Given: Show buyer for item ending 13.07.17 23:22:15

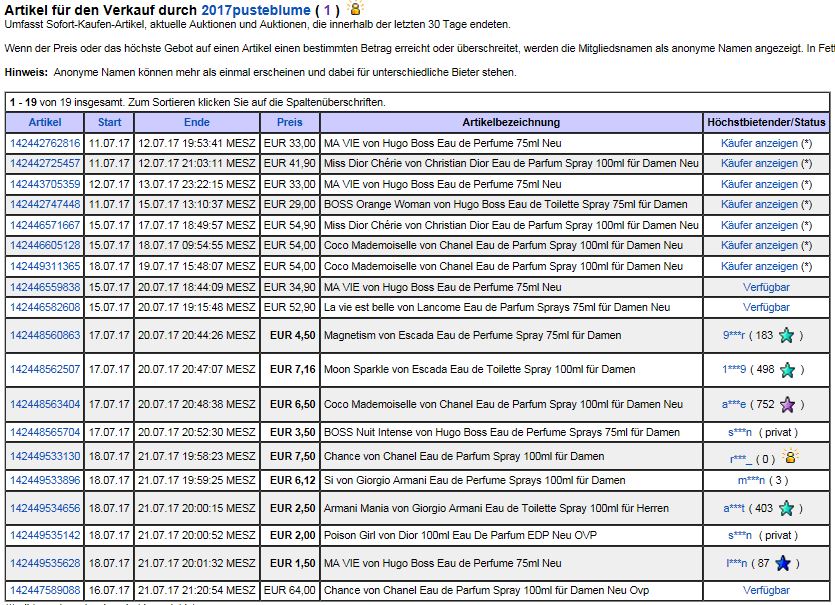Looking at the screenshot, I should [x=759, y=184].
